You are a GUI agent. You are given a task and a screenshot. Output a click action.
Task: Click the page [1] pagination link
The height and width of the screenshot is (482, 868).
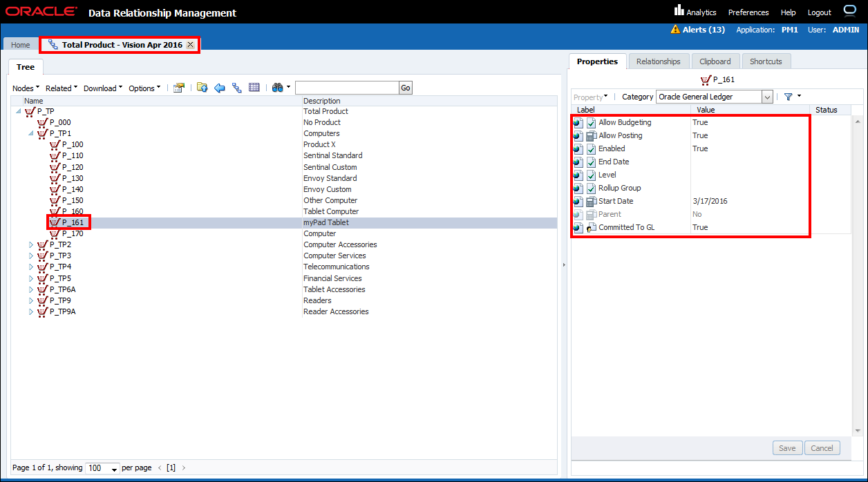171,467
